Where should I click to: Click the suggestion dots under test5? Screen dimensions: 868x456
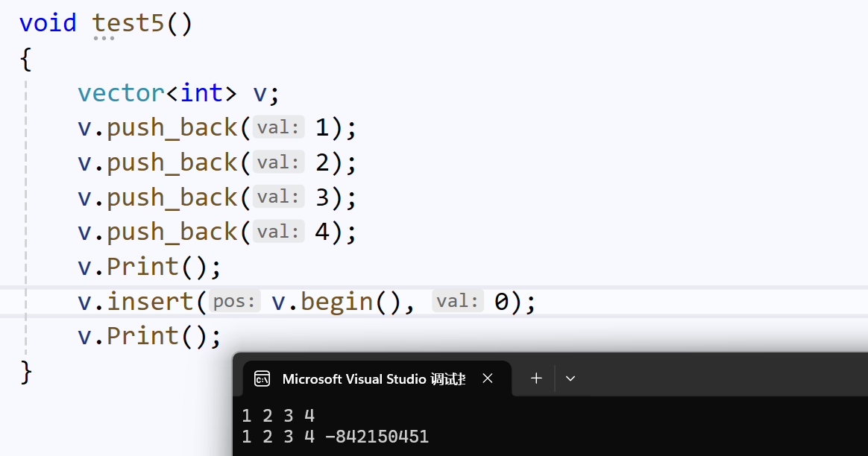pos(104,39)
